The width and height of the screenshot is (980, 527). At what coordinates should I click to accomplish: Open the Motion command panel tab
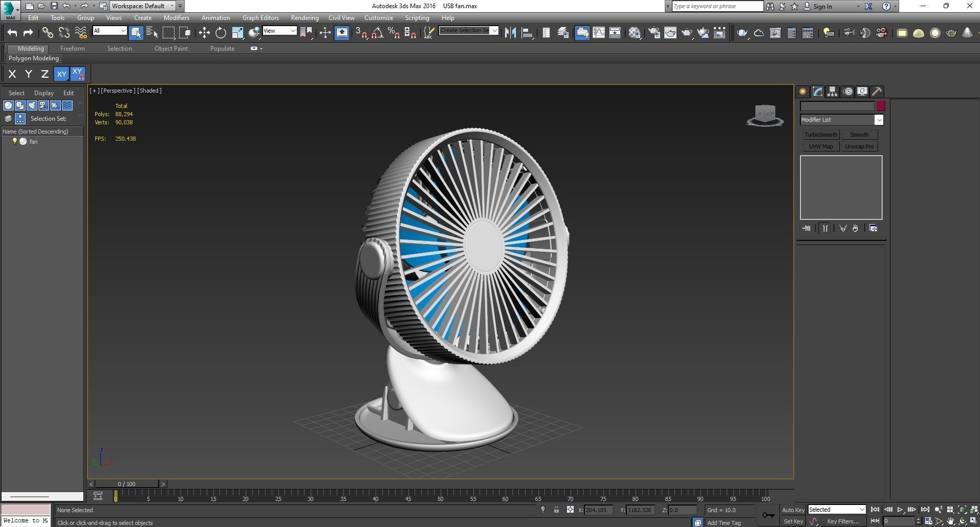848,92
